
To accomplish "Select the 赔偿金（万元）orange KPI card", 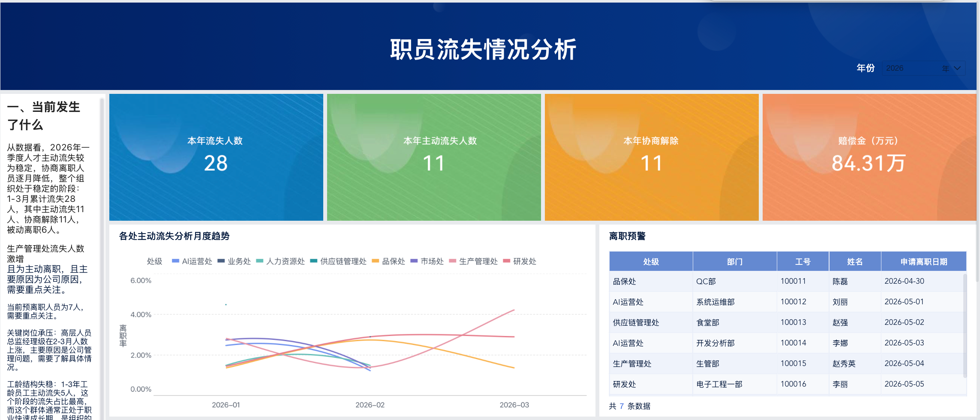I will pos(869,157).
